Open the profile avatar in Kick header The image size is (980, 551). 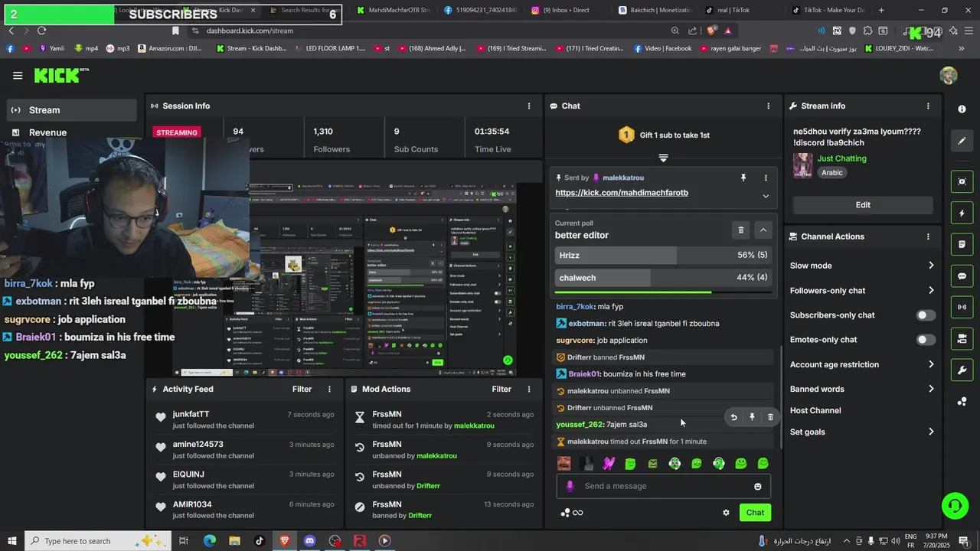pyautogui.click(x=949, y=75)
